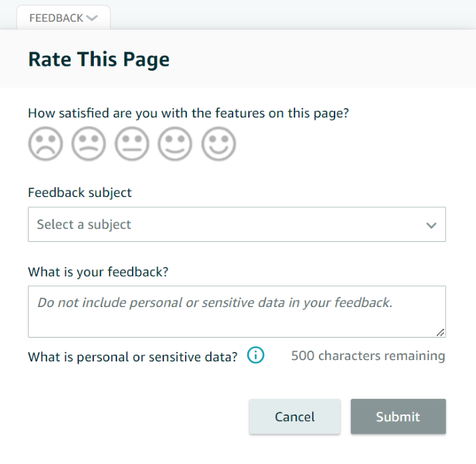This screenshot has width=476, height=464.
Task: Open the Select a subject dropdown
Action: pos(237,224)
